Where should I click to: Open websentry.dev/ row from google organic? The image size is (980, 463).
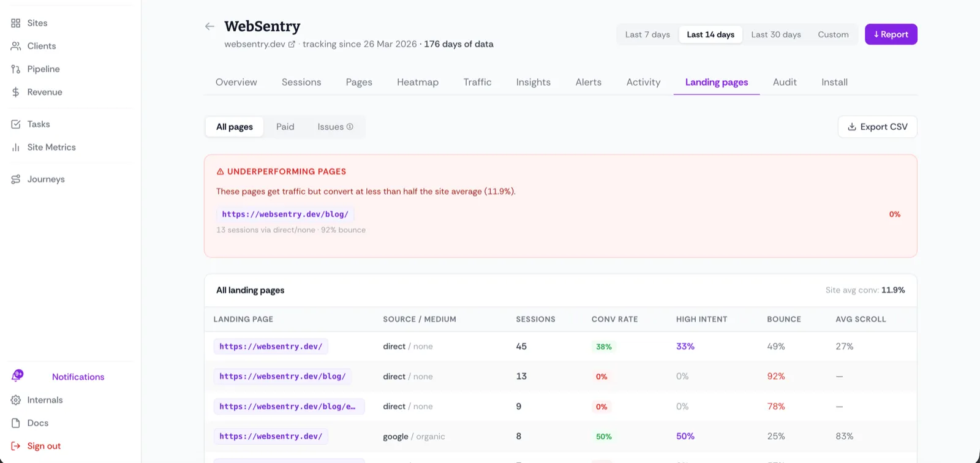click(271, 437)
